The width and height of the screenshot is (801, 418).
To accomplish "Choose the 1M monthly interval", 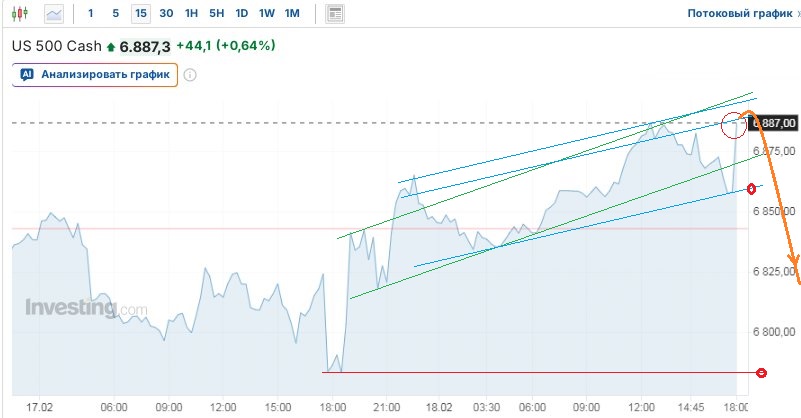I will click(x=292, y=14).
